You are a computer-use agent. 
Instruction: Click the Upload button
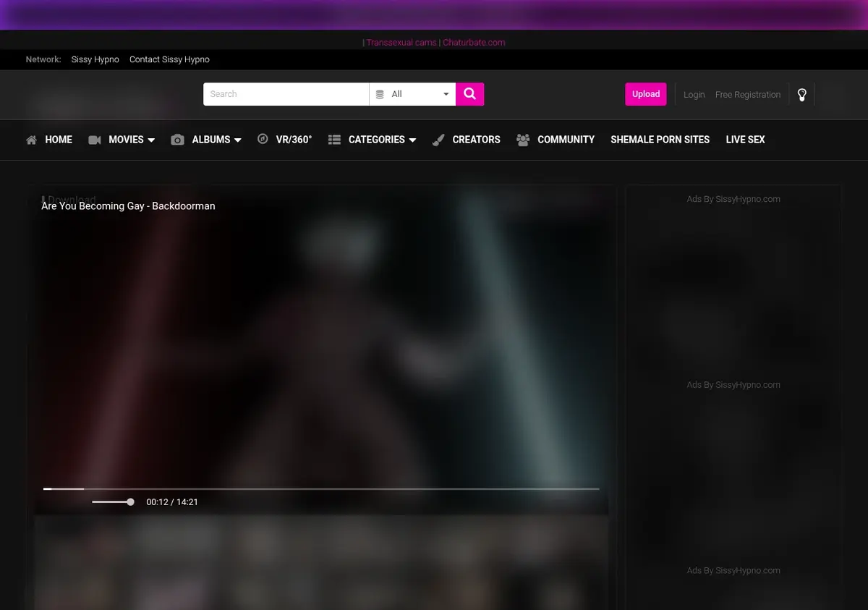[646, 94]
